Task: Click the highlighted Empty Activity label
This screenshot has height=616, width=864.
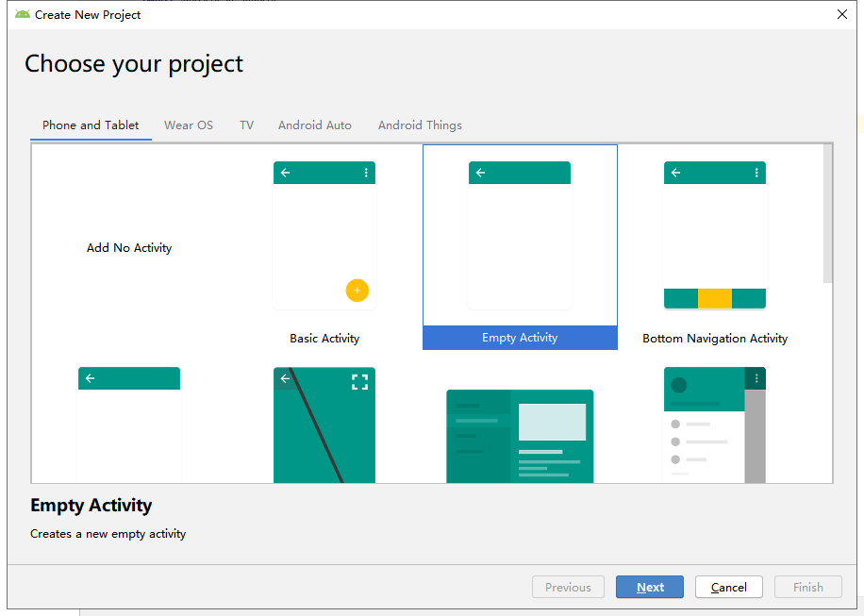Action: (x=520, y=338)
